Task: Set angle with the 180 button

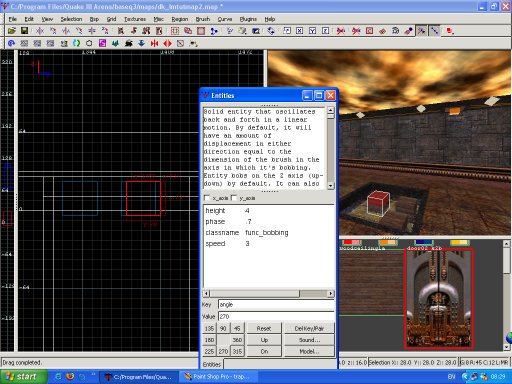Action: pyautogui.click(x=209, y=340)
